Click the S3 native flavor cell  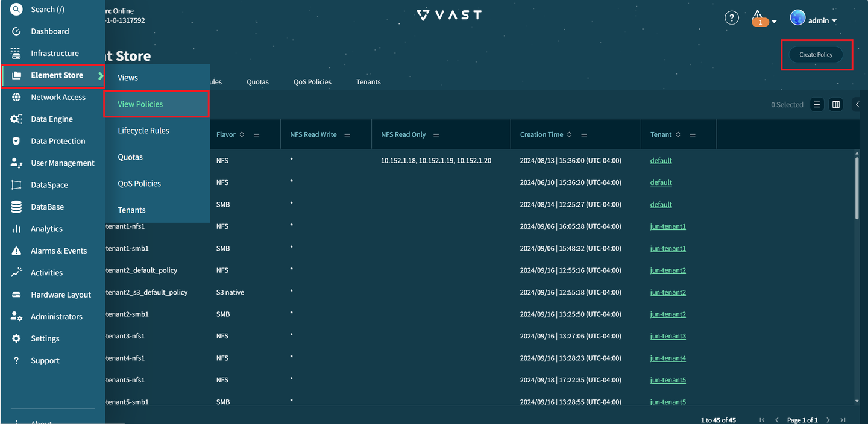[230, 292]
